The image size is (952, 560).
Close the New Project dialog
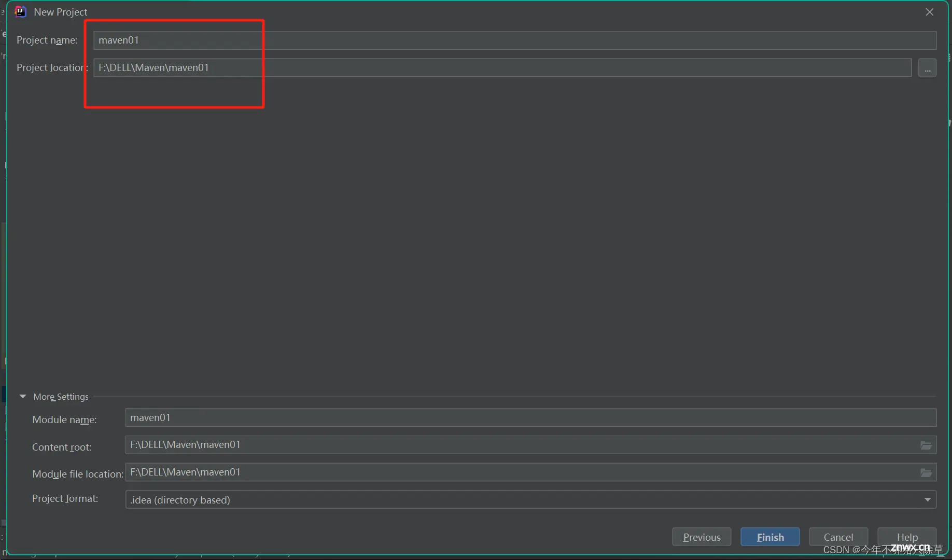point(929,12)
